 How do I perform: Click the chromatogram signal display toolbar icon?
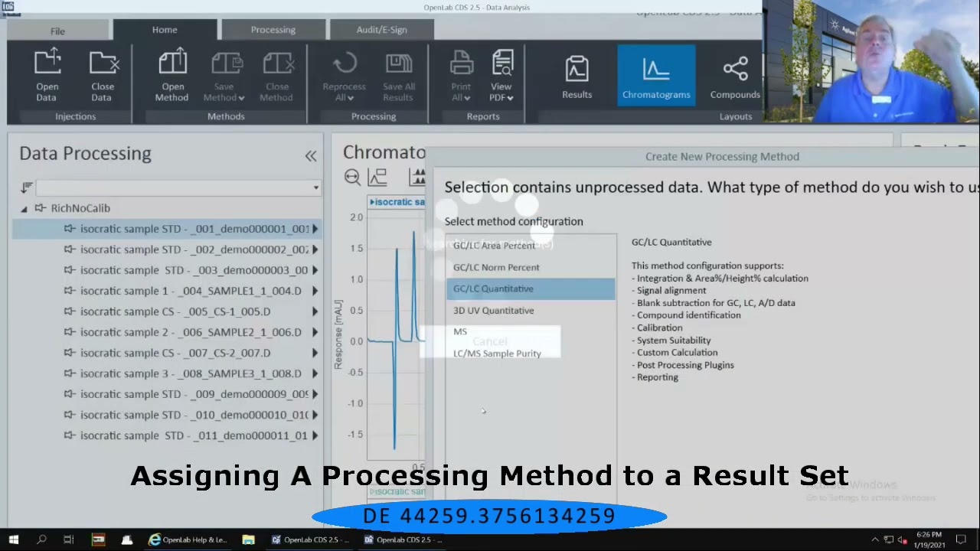click(377, 178)
